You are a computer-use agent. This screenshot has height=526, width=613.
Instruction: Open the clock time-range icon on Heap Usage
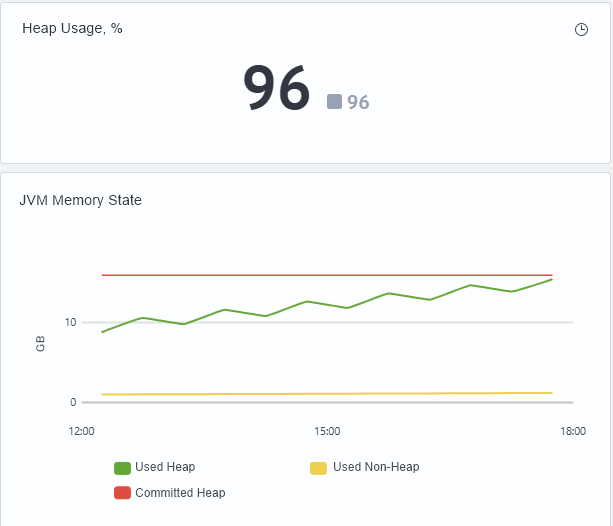coord(581,29)
